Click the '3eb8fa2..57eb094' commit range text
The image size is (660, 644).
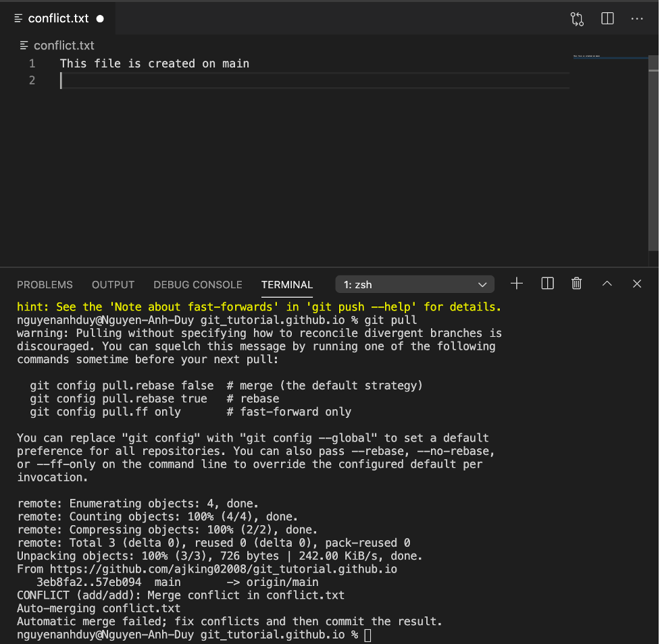88,582
